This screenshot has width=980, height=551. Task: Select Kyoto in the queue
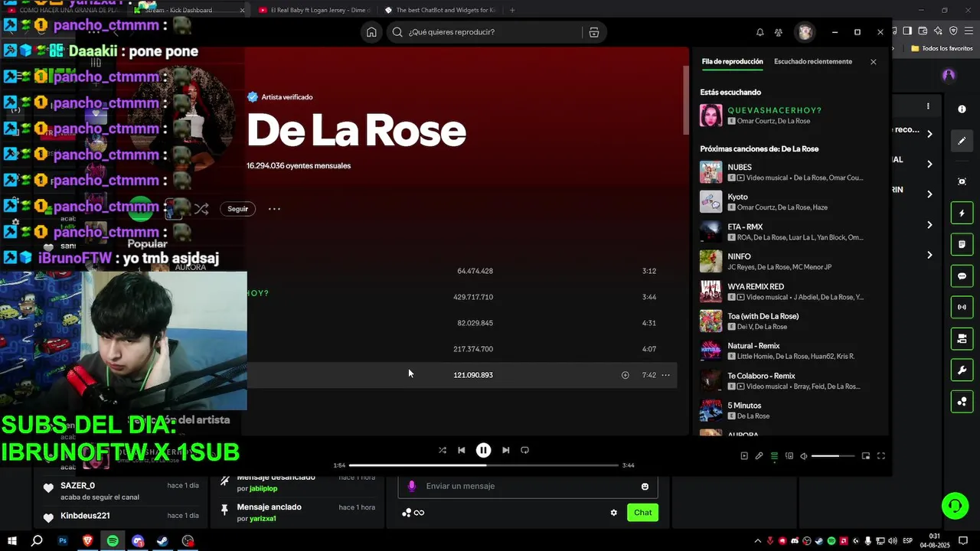[789, 202]
